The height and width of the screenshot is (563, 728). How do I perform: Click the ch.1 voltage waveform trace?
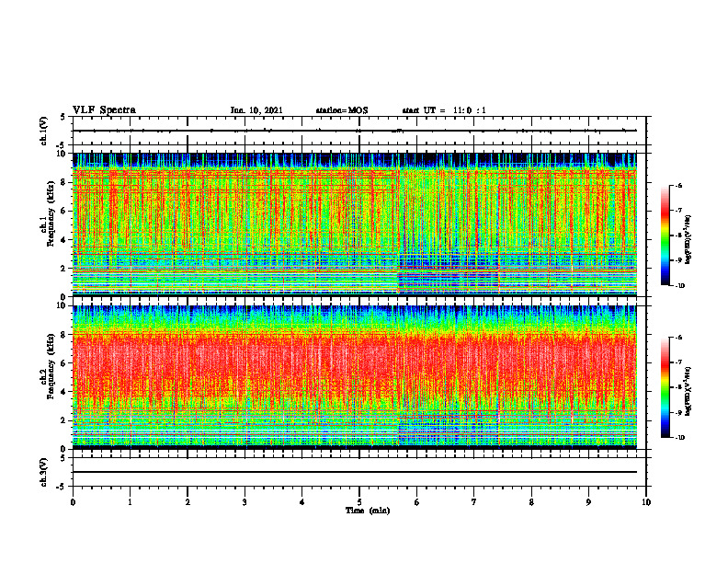click(x=355, y=131)
